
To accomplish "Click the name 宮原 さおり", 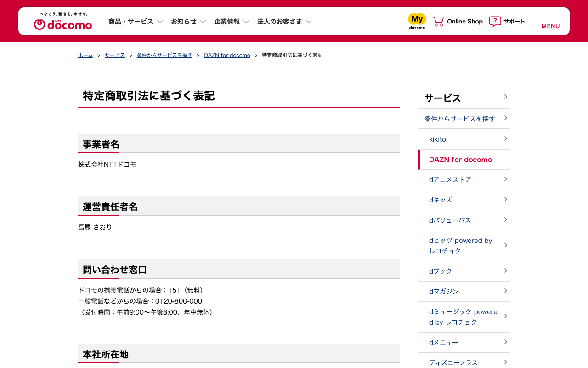I will click(x=95, y=227).
